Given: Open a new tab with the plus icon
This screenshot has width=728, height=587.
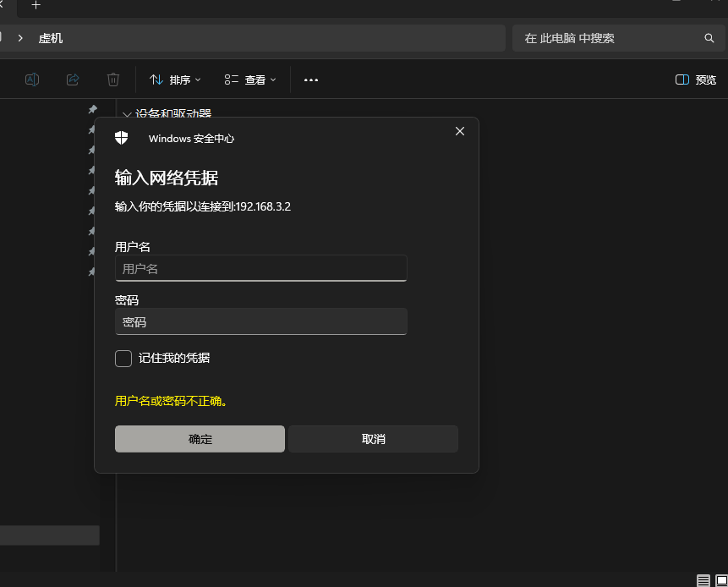Looking at the screenshot, I should click(x=36, y=5).
